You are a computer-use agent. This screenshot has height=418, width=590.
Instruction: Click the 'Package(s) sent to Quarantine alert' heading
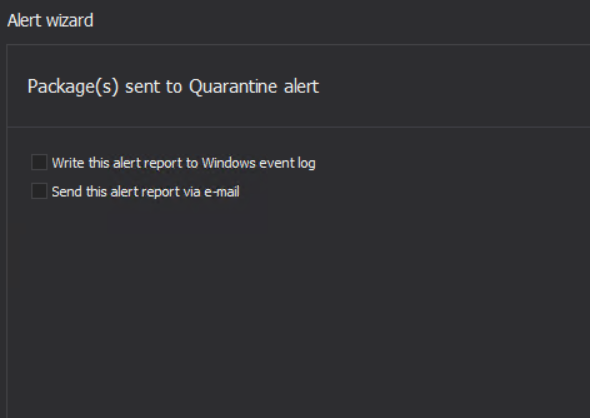[x=173, y=87]
